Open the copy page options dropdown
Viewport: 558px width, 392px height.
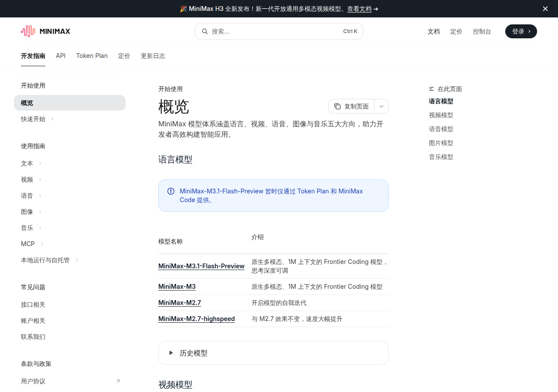coord(381,106)
